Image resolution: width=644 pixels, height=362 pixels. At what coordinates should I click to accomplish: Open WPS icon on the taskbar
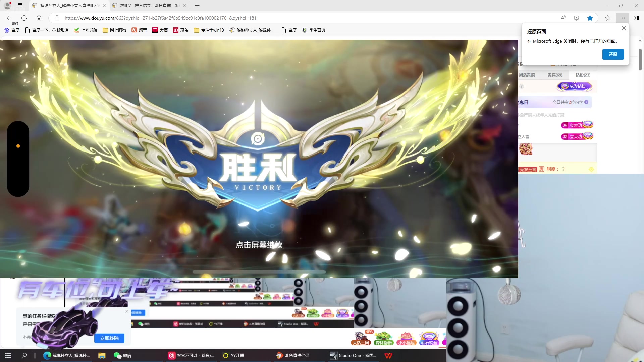pyautogui.click(x=388, y=356)
